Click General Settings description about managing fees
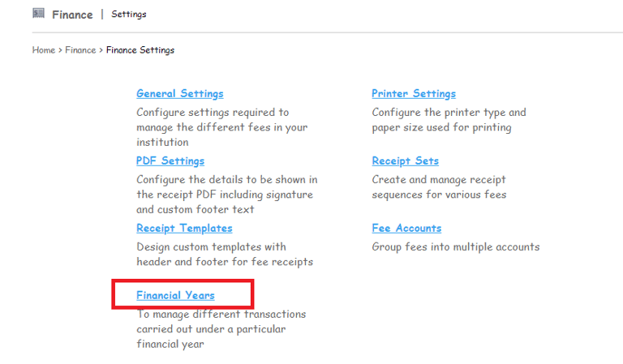 pos(221,127)
